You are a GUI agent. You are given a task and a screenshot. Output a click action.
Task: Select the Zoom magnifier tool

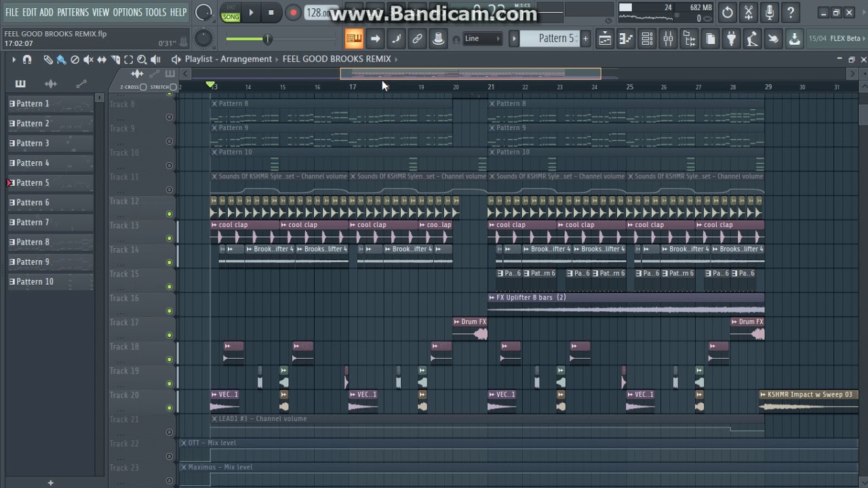click(142, 60)
